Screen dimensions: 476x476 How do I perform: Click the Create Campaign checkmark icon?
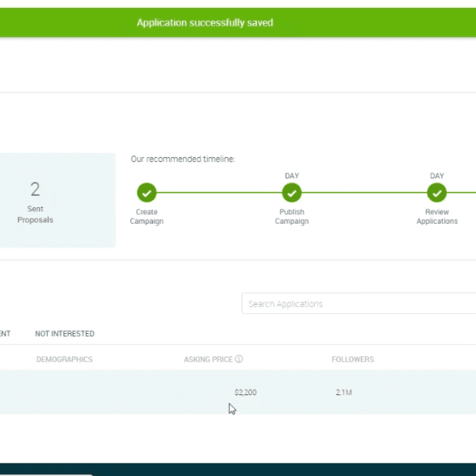coord(147,193)
